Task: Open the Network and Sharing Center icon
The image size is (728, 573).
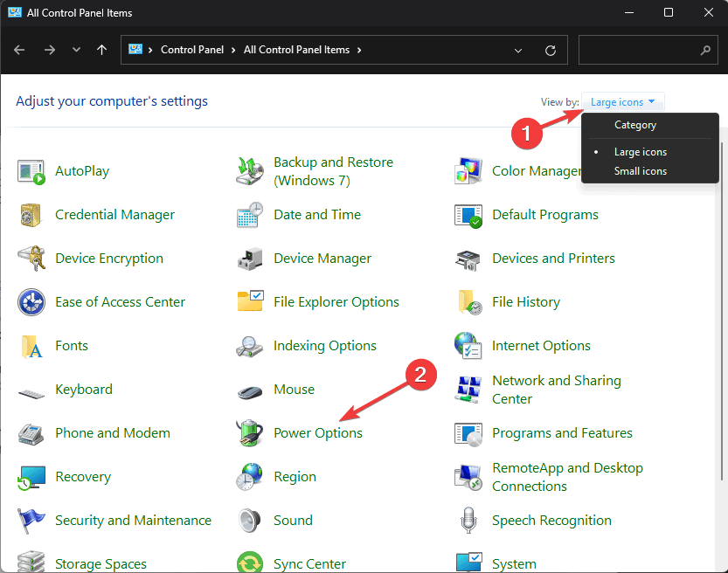Action: (468, 390)
